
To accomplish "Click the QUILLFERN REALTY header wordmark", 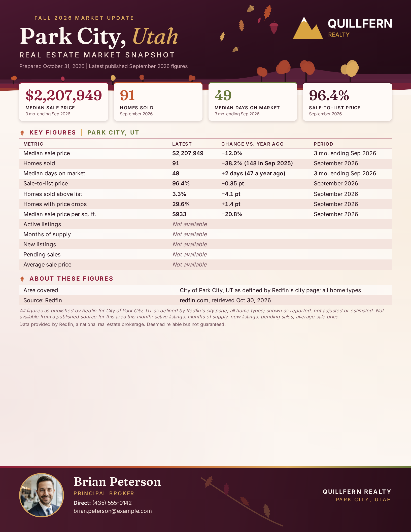I will 360,27.
